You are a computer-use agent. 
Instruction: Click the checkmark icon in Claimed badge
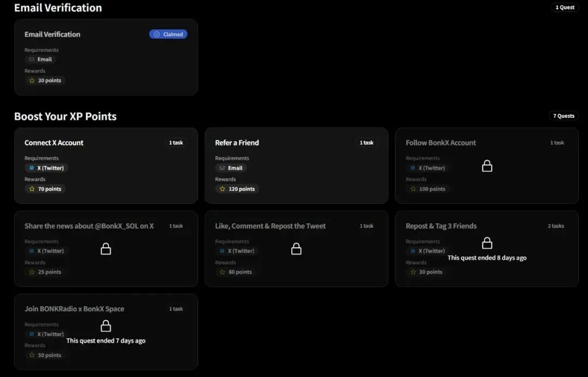pos(157,34)
